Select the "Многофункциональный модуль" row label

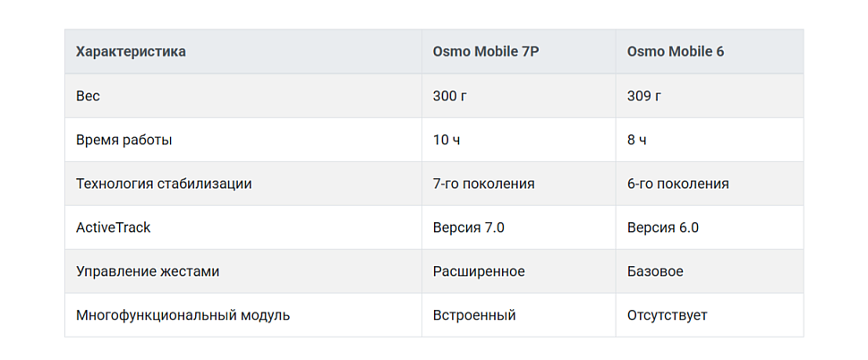pyautogui.click(x=183, y=315)
